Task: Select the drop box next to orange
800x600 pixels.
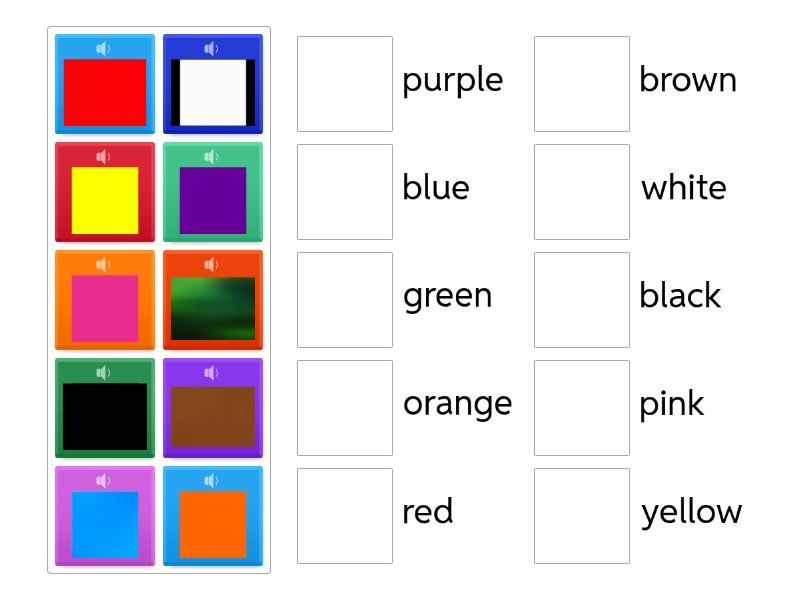Action: coord(345,408)
